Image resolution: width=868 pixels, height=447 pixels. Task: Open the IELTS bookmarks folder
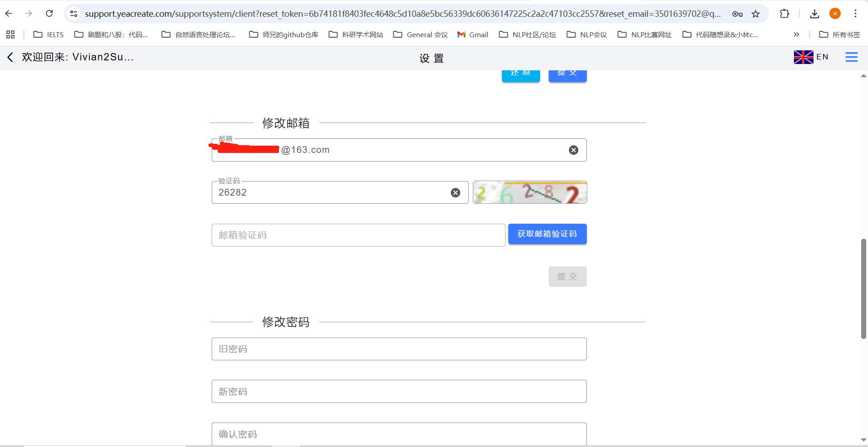click(49, 34)
